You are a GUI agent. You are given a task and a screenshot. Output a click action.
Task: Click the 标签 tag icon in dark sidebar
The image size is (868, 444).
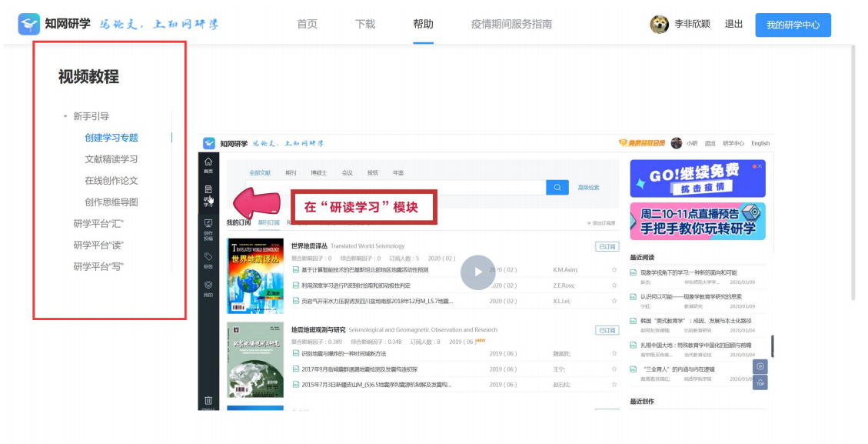tap(208, 259)
